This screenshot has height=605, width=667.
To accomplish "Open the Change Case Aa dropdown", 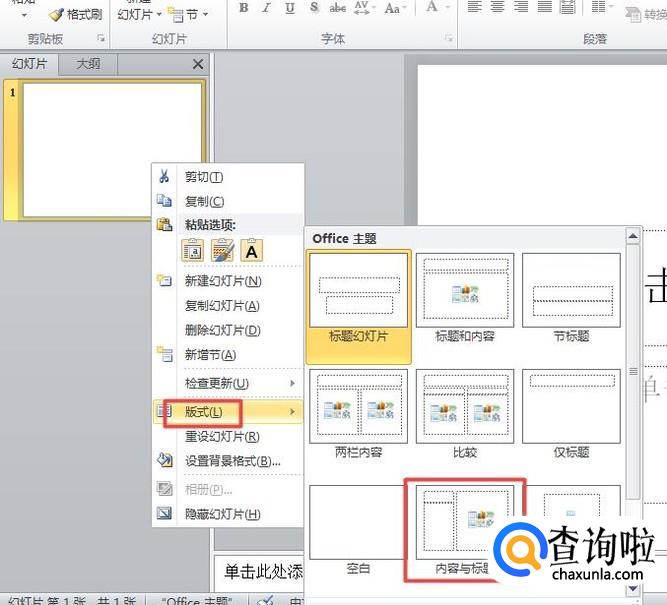I will pos(395,8).
